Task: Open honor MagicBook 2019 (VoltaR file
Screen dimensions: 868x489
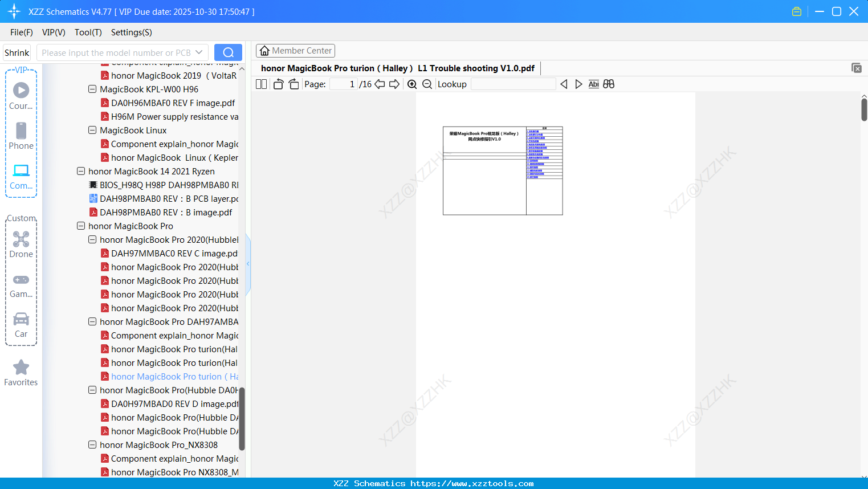Action: [168, 76]
